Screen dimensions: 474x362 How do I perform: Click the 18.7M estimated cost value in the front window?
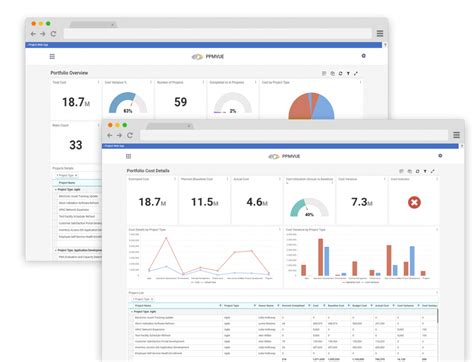point(152,202)
